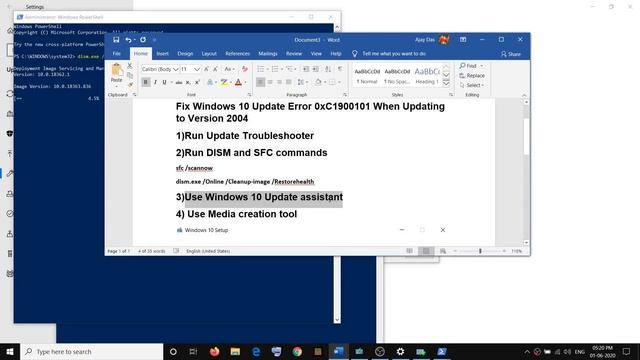Switch to the References ribbon tab
640x360 pixels.
point(238,53)
